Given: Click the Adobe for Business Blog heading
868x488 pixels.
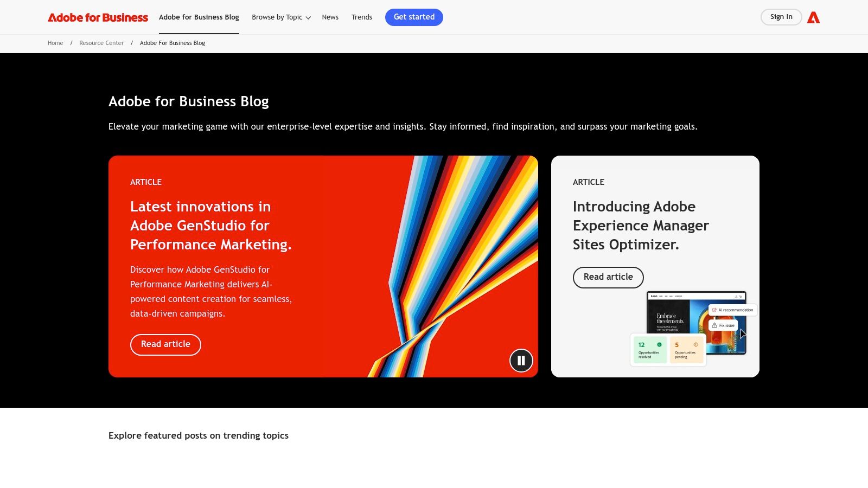Looking at the screenshot, I should tap(189, 101).
